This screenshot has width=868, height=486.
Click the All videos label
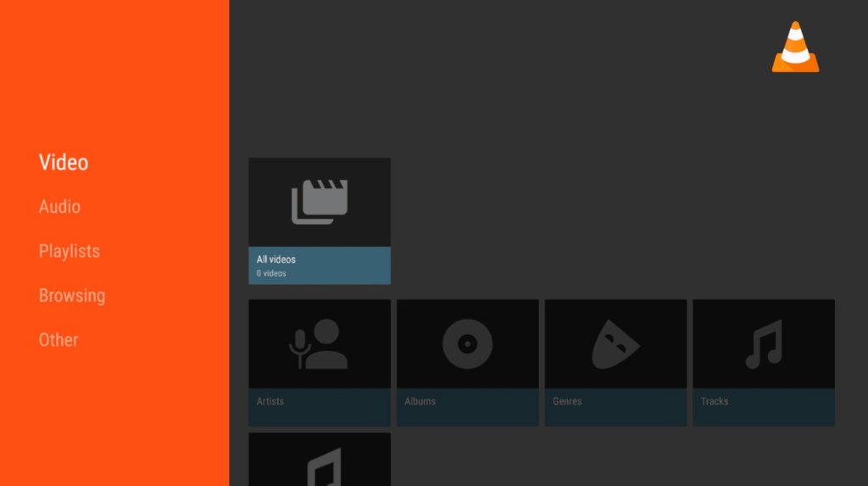275,260
